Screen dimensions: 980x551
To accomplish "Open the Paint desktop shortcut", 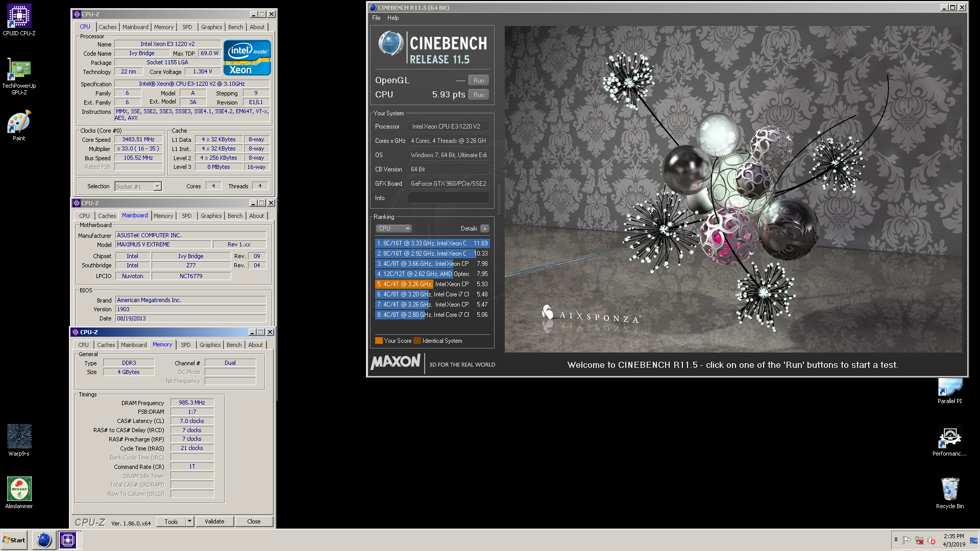I will (19, 126).
